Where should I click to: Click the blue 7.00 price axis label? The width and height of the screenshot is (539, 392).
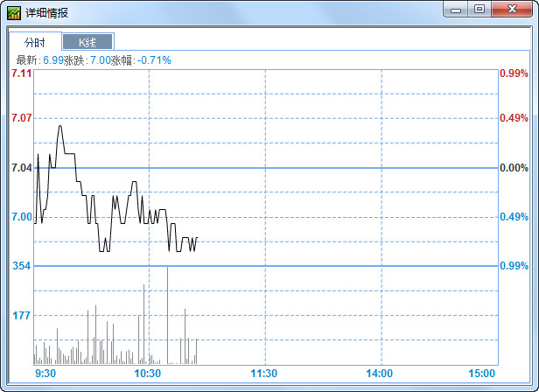coord(21,217)
